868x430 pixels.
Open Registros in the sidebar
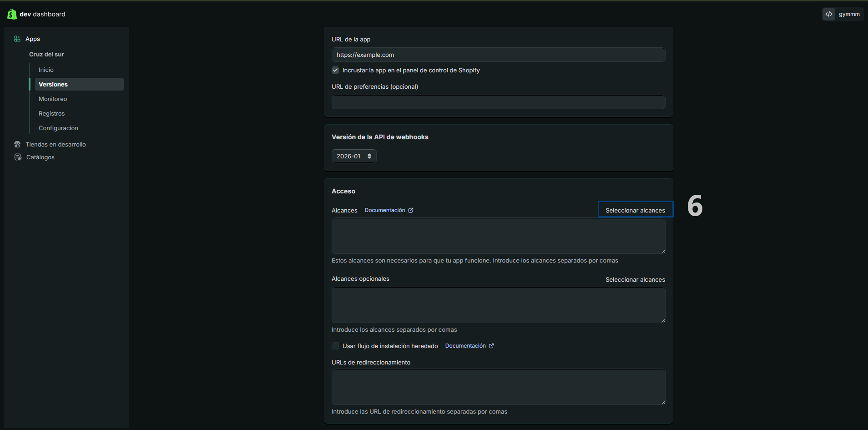click(x=52, y=113)
